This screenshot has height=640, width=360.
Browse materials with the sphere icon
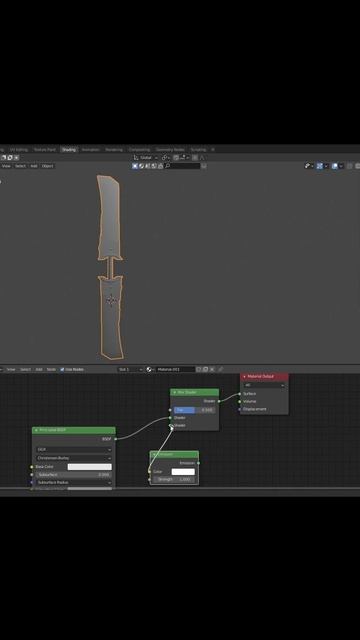(150, 369)
